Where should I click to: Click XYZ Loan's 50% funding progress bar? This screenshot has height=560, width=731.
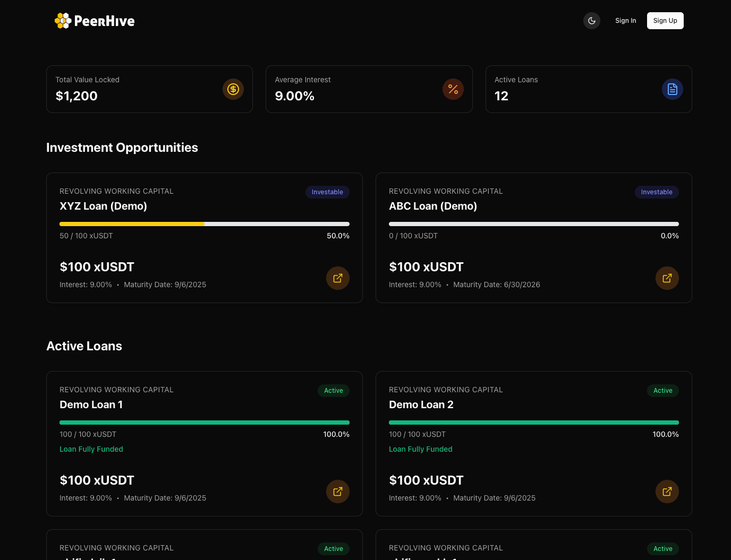(x=205, y=223)
